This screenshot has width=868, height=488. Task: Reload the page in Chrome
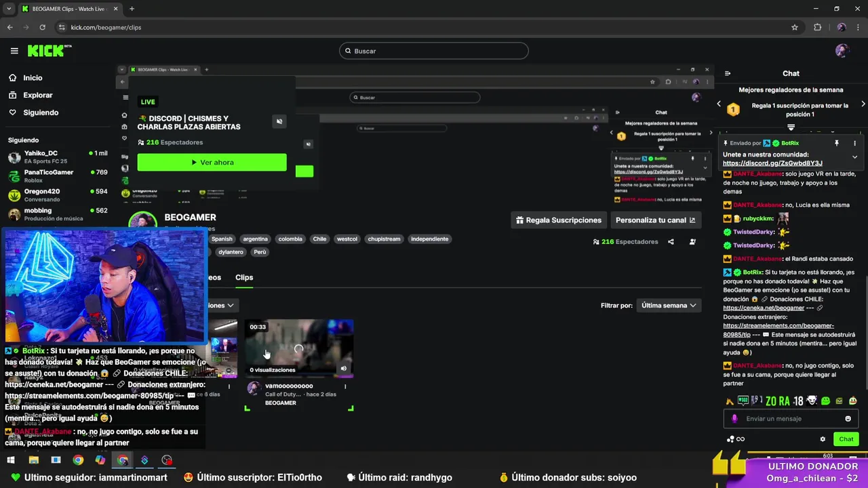tap(42, 27)
